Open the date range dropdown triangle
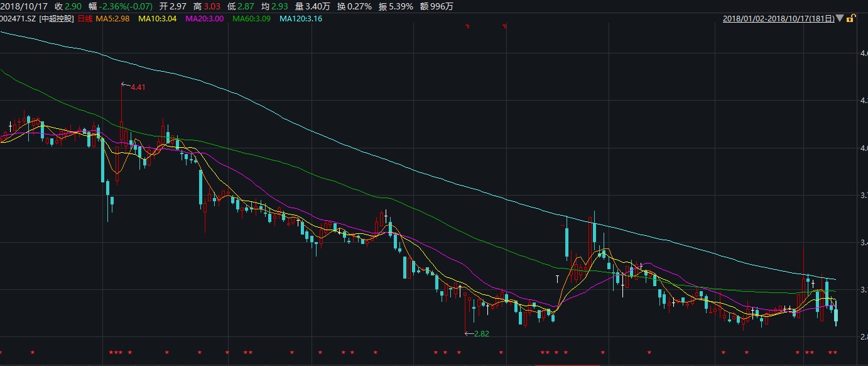868x366 pixels. [x=840, y=19]
